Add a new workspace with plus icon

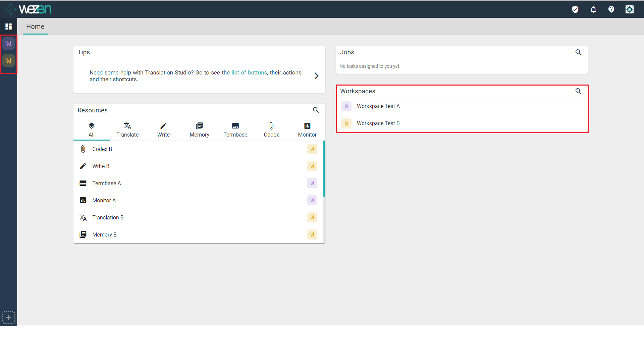9,317
